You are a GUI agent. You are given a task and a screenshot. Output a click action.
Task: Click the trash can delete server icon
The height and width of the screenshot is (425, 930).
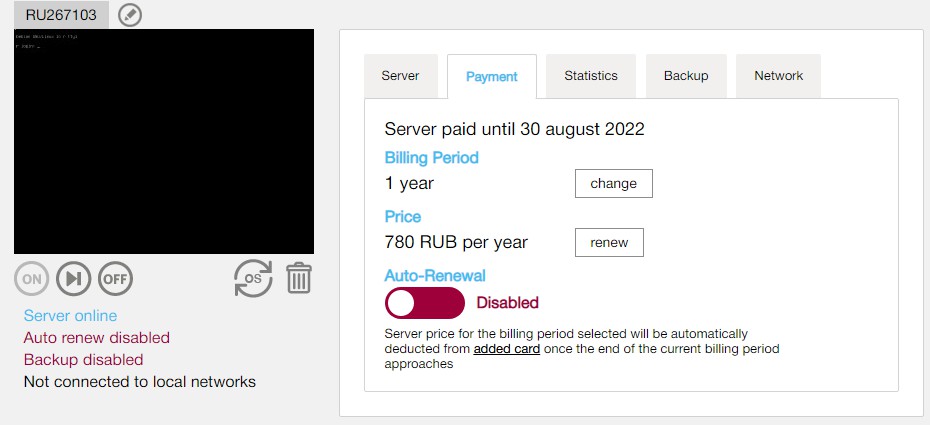click(x=299, y=278)
